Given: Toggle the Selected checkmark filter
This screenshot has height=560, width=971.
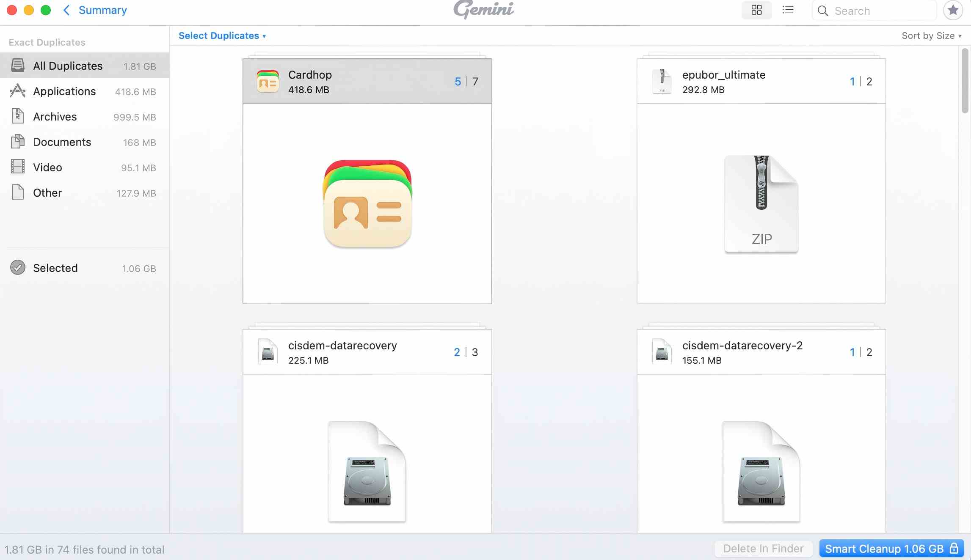Looking at the screenshot, I should [18, 268].
